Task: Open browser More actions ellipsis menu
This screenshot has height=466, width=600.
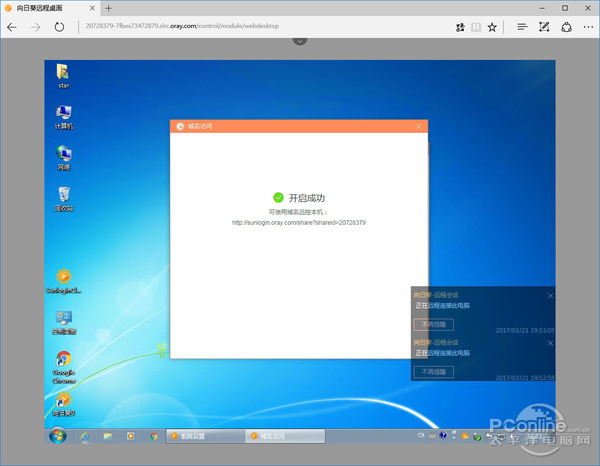Action: [x=588, y=27]
